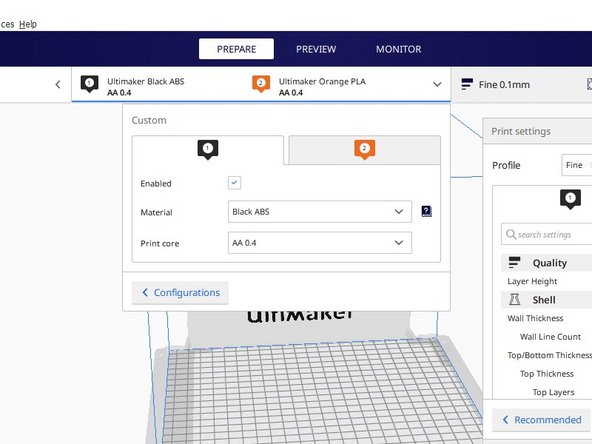Select the Wall Line Count setting

550,337
